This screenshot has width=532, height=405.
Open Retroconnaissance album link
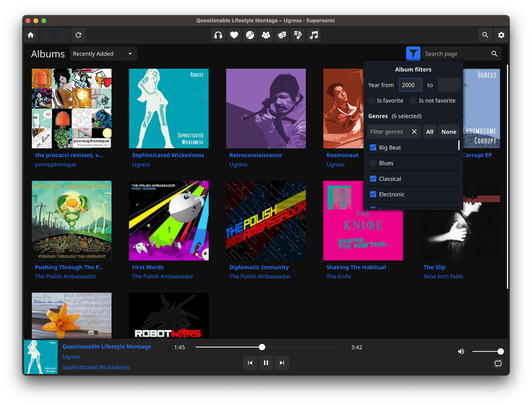point(255,155)
